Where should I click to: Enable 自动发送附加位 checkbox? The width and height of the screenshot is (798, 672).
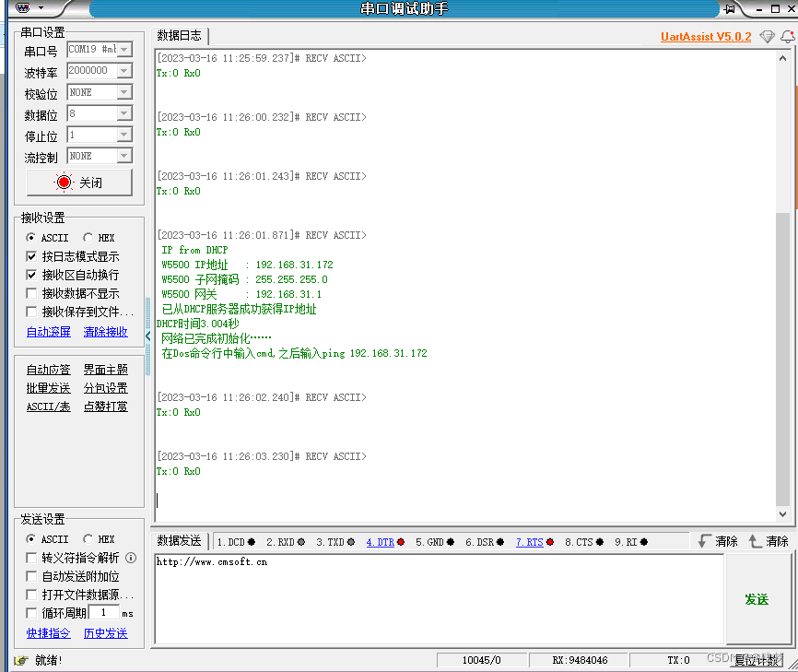(31, 576)
